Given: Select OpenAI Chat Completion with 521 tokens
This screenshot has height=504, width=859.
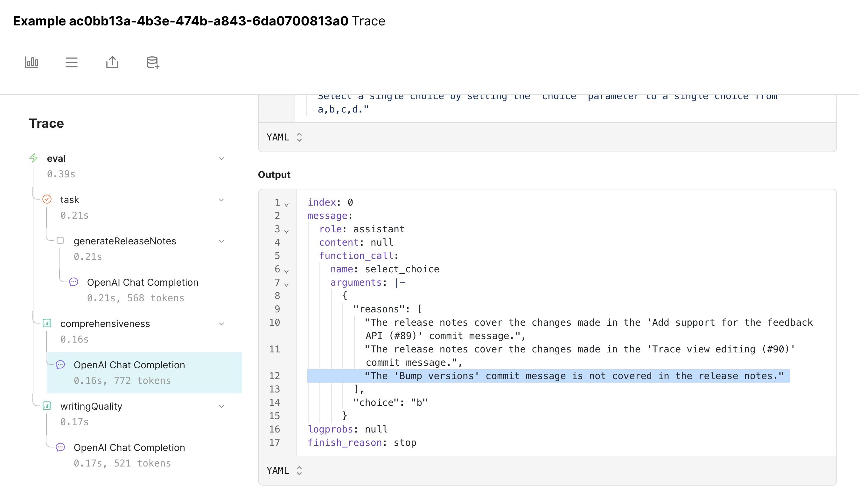Looking at the screenshot, I should [x=129, y=447].
